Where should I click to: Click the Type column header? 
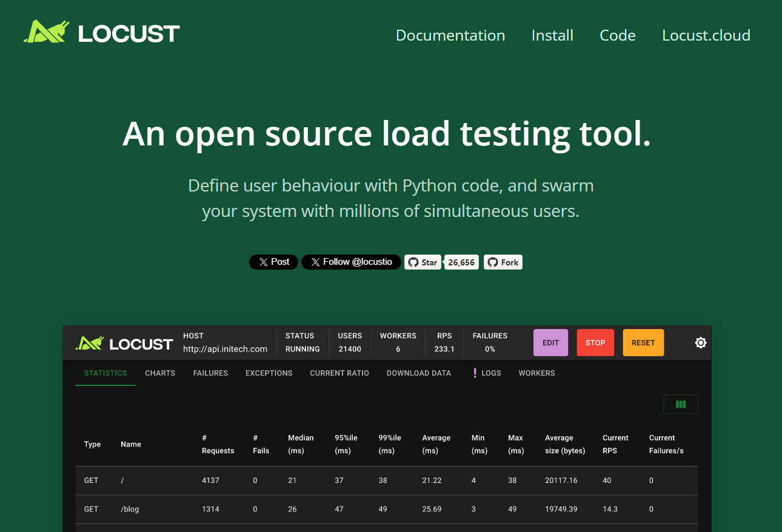pyautogui.click(x=92, y=444)
